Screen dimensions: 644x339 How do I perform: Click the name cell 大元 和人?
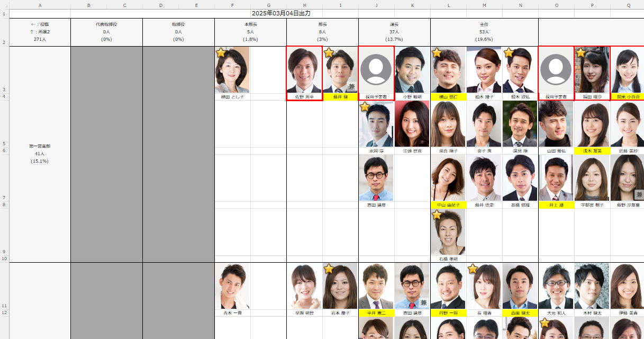click(556, 313)
